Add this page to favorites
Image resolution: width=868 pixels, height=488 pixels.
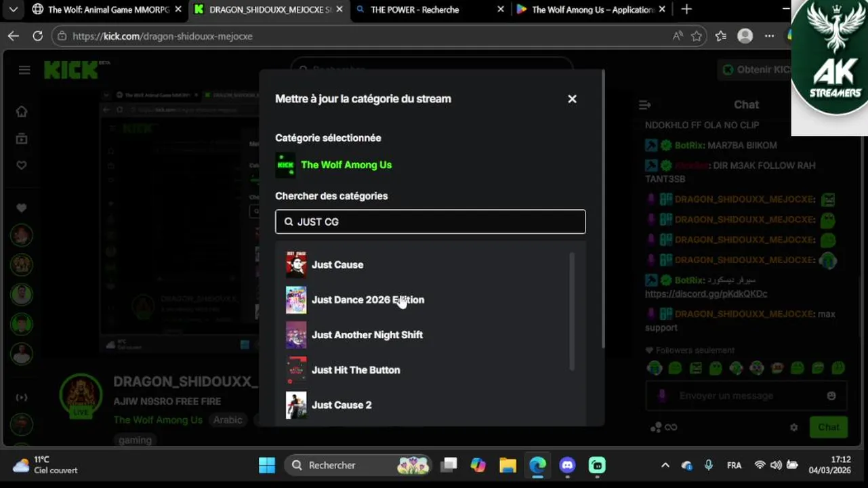coord(697,36)
